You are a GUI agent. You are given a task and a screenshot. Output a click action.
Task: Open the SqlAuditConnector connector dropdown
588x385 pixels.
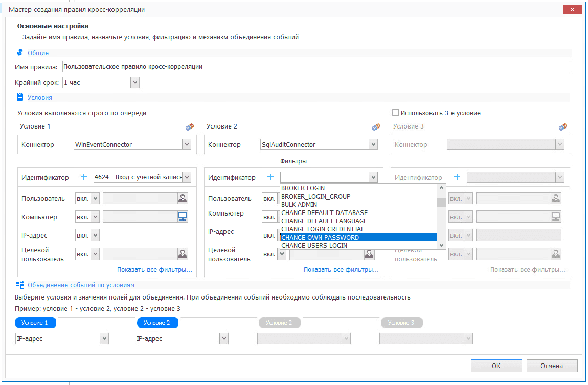tap(373, 145)
